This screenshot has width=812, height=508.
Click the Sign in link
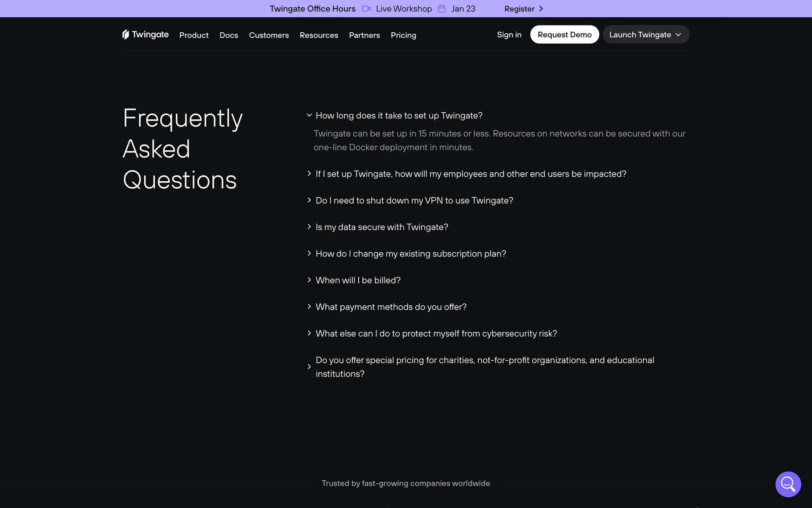[509, 35]
